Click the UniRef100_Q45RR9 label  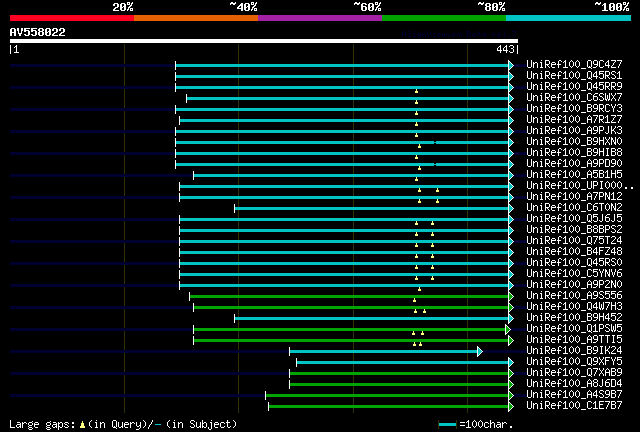tap(574, 87)
